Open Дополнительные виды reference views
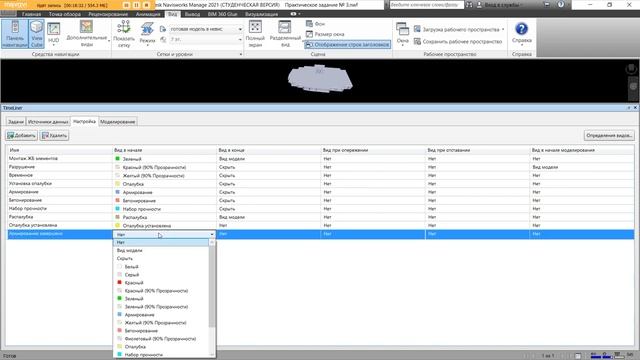 click(x=87, y=34)
